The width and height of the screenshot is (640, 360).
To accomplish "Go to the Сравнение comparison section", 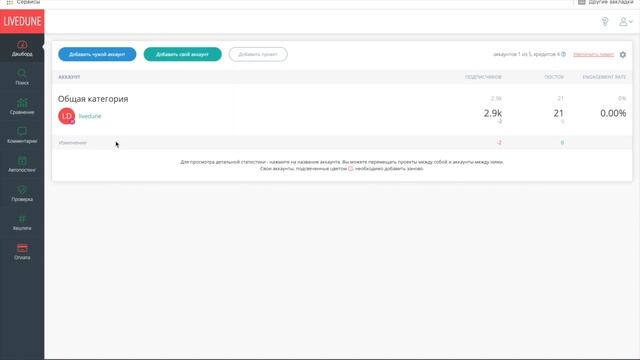I will [x=22, y=106].
